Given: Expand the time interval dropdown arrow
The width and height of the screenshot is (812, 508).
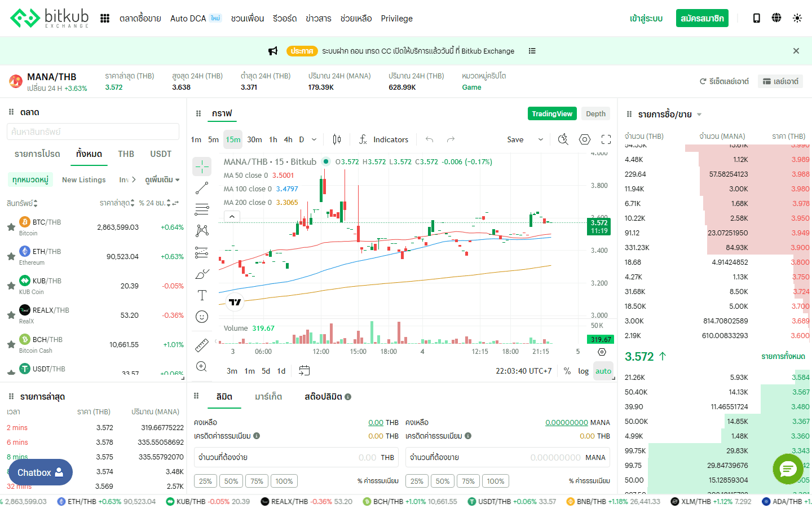Looking at the screenshot, I should [x=314, y=139].
